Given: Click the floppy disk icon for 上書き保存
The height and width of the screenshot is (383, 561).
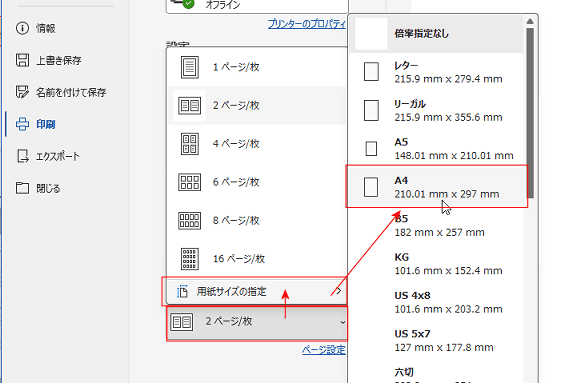Looking at the screenshot, I should [x=22, y=60].
